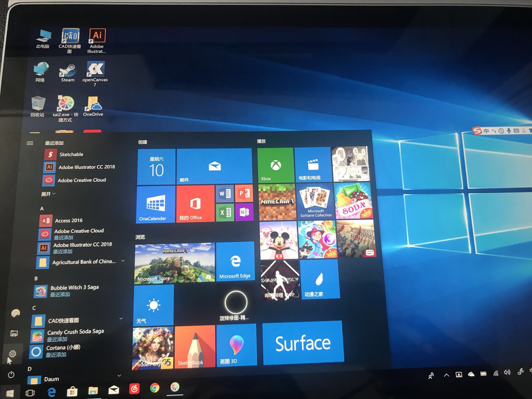532x399 pixels.
Task: Open the Weather (天气) tile
Action: pyautogui.click(x=153, y=305)
